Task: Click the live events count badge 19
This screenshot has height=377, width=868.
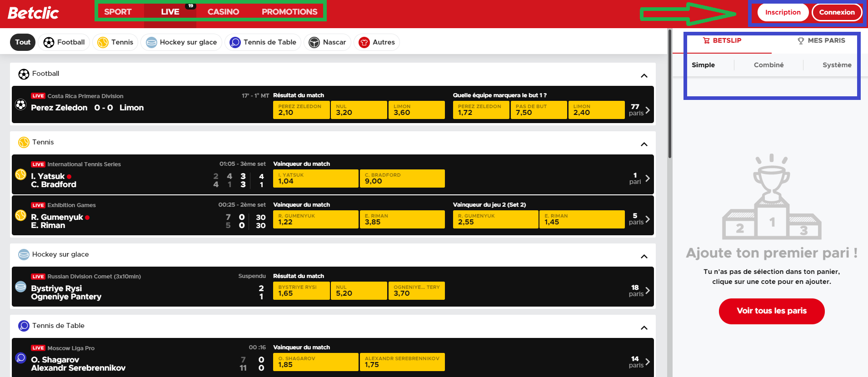Action: 191,6
